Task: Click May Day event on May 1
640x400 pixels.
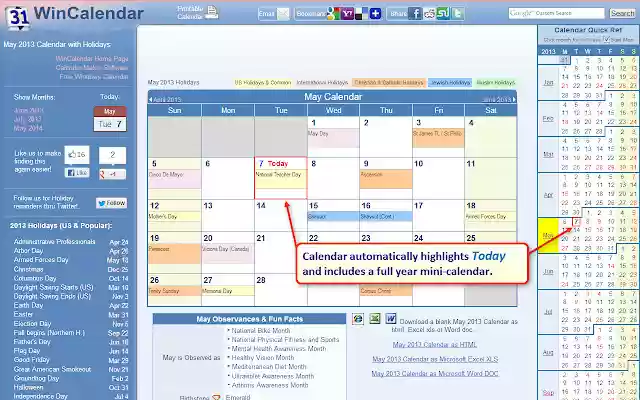Action: click(x=333, y=138)
